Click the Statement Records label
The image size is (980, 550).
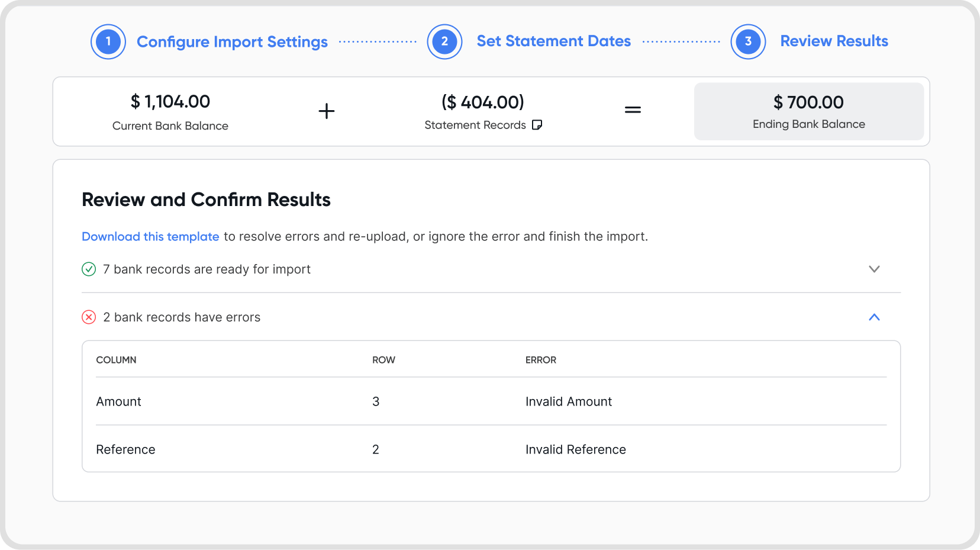(475, 125)
